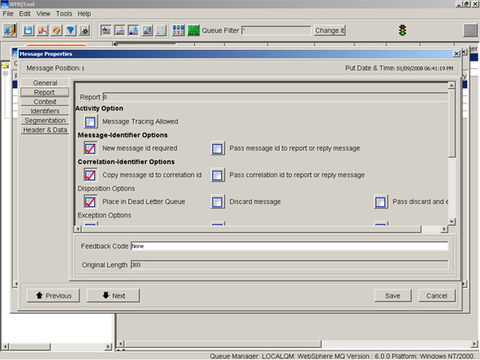Click the exit door toolbar icon

pyautogui.click(x=10, y=30)
